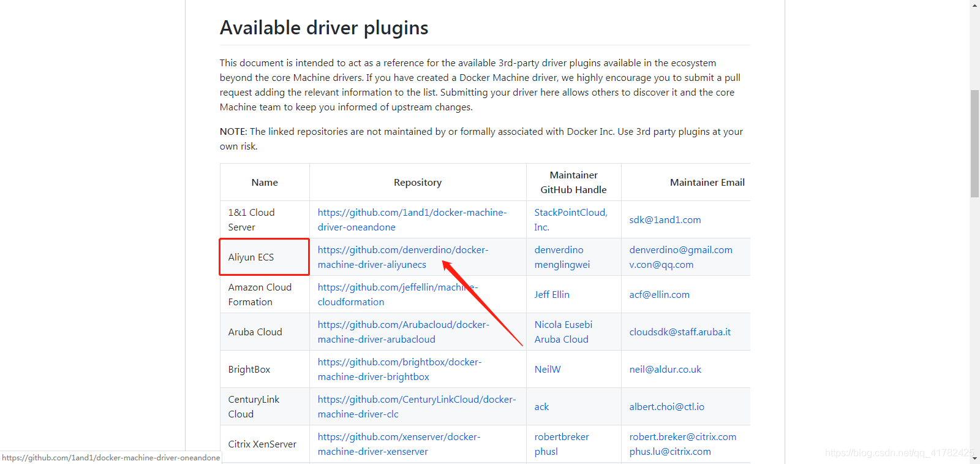Open NeilW GitHub handle link
The image size is (980, 464).
click(547, 369)
